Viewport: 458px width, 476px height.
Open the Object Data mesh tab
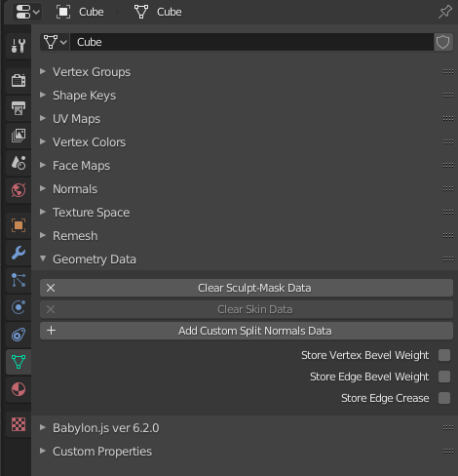coord(19,362)
